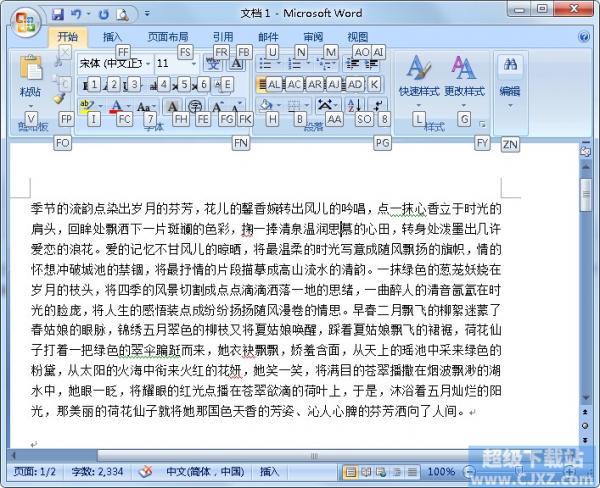Click the 字数: 2,334 word count
The width and height of the screenshot is (600, 488).
click(x=97, y=470)
